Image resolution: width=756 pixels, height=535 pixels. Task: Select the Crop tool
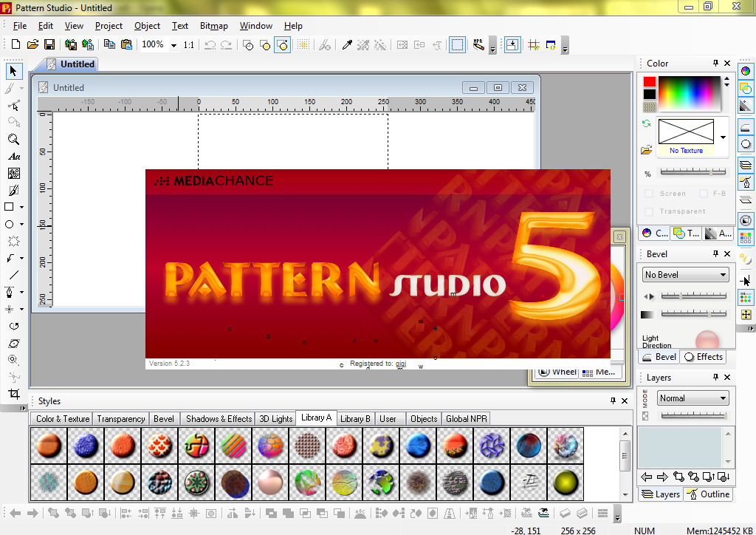[14, 393]
